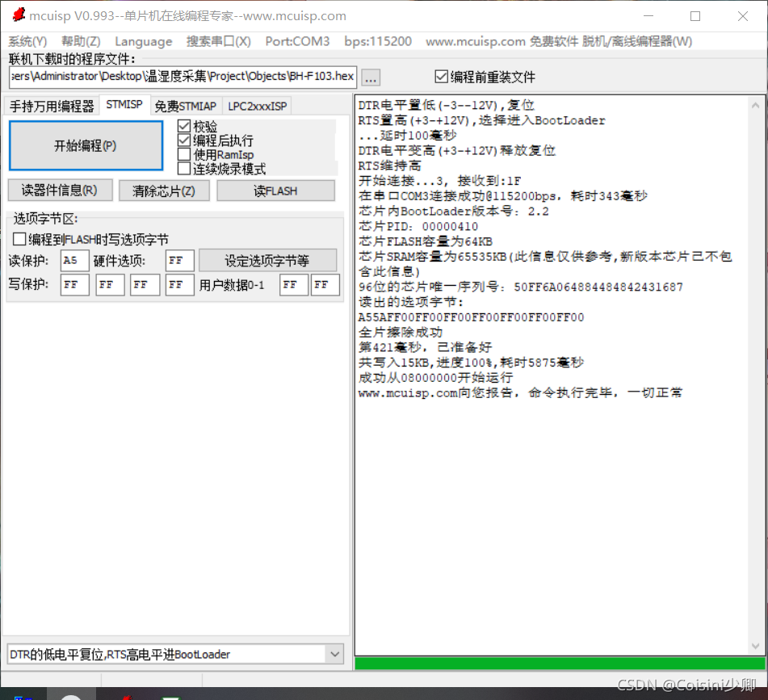
Task: Switch to the 手持万用编程器 tab
Action: (52, 107)
